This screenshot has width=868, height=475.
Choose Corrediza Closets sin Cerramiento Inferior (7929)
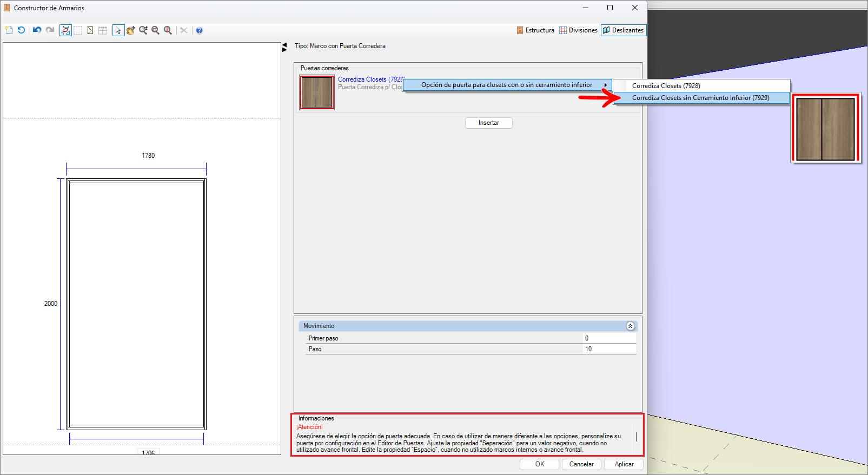702,98
